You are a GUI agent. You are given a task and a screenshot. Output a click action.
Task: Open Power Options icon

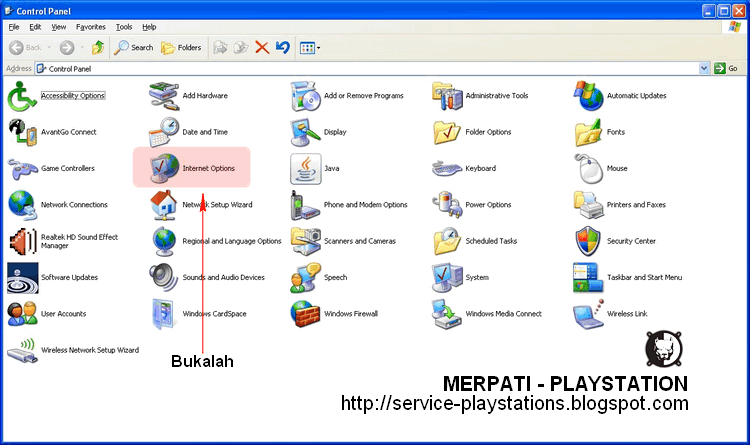coord(447,205)
